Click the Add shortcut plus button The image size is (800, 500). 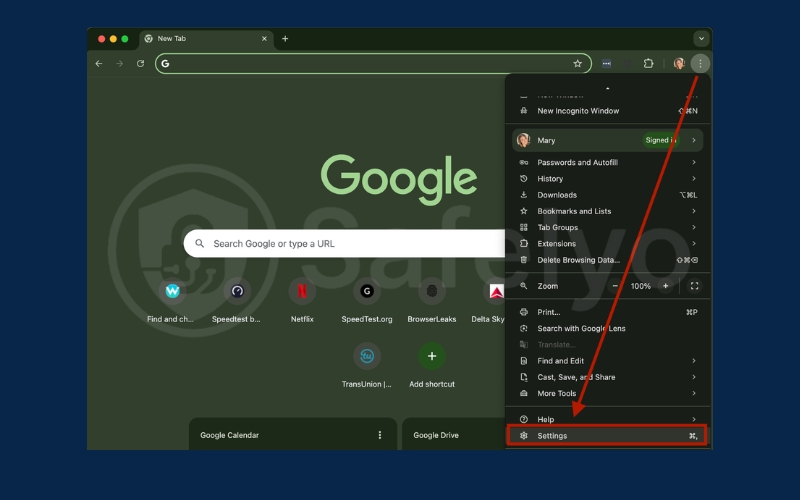click(x=432, y=356)
